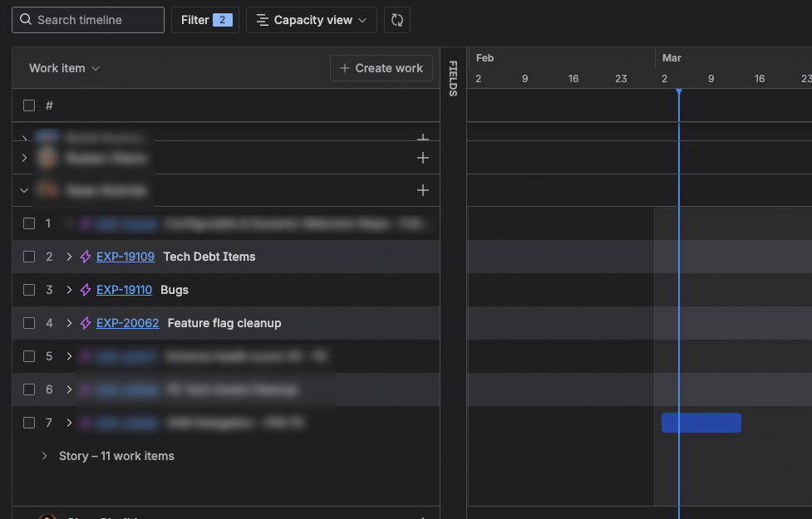812x519 pixels.
Task: Select the blue schedule bar on row 7
Action: [x=701, y=423]
